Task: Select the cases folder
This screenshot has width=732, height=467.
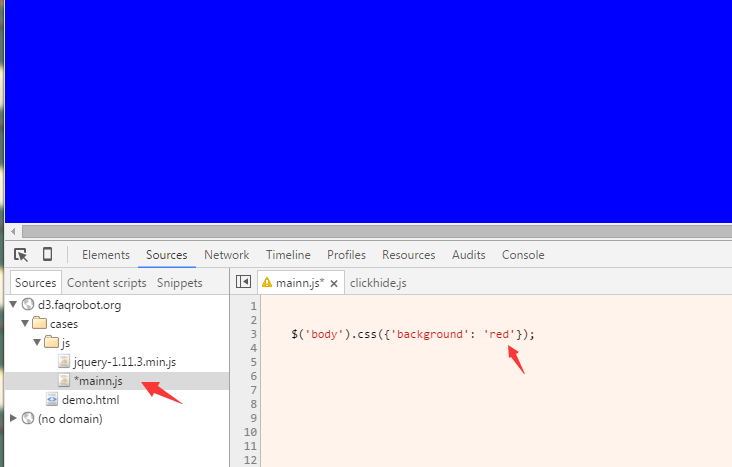Action: pos(64,324)
